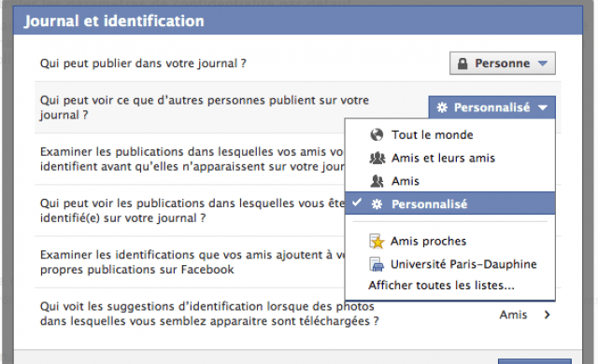598x364 pixels.
Task: Click the lock icon on Personne button
Action: (x=463, y=63)
